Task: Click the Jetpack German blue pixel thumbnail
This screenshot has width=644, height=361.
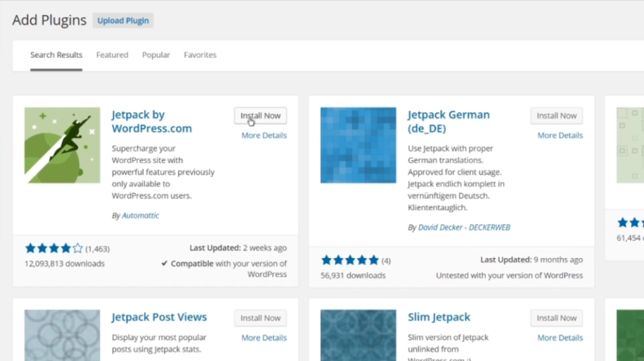Action: (x=358, y=145)
